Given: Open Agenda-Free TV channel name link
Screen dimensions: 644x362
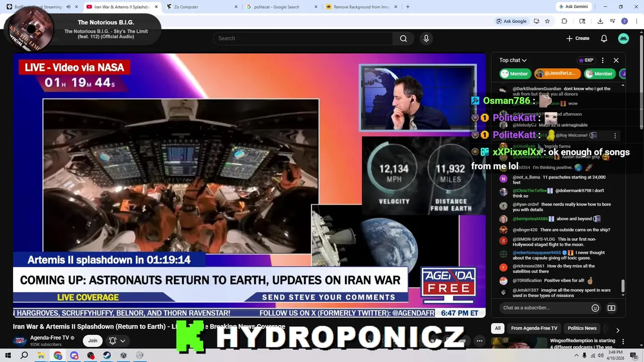Looking at the screenshot, I should 49,338.
